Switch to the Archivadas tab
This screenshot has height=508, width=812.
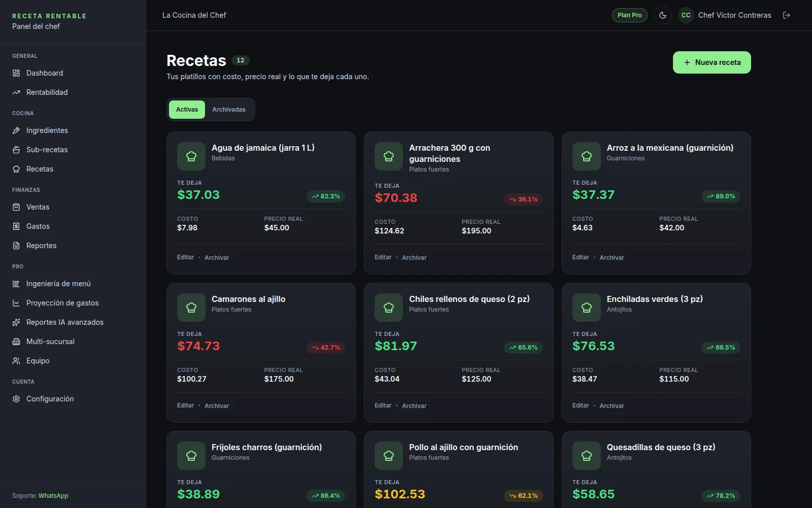coord(229,110)
